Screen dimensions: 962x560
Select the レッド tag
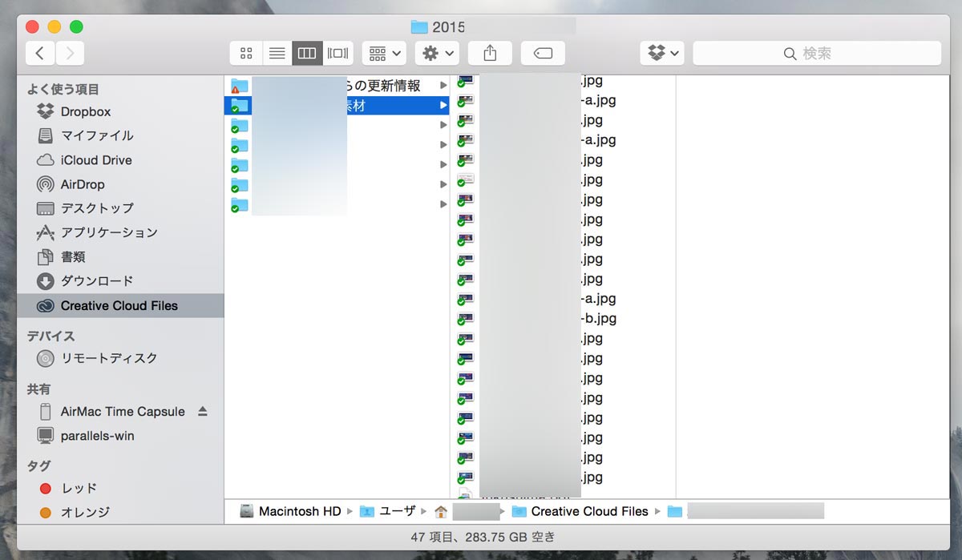(120, 488)
